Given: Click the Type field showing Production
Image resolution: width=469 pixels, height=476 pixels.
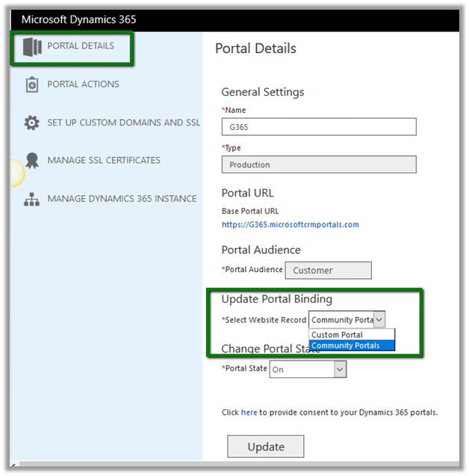Looking at the screenshot, I should pyautogui.click(x=319, y=164).
